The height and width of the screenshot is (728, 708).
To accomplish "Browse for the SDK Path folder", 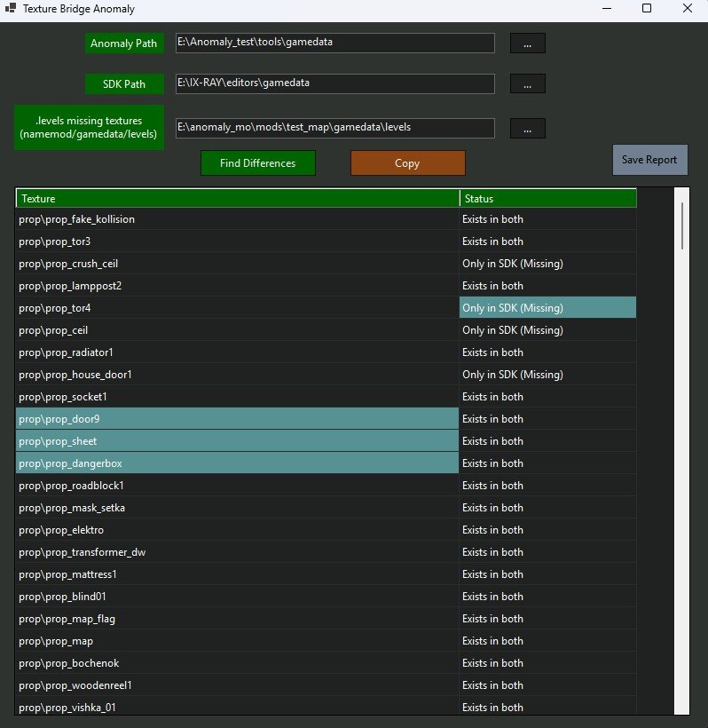I will tap(528, 83).
